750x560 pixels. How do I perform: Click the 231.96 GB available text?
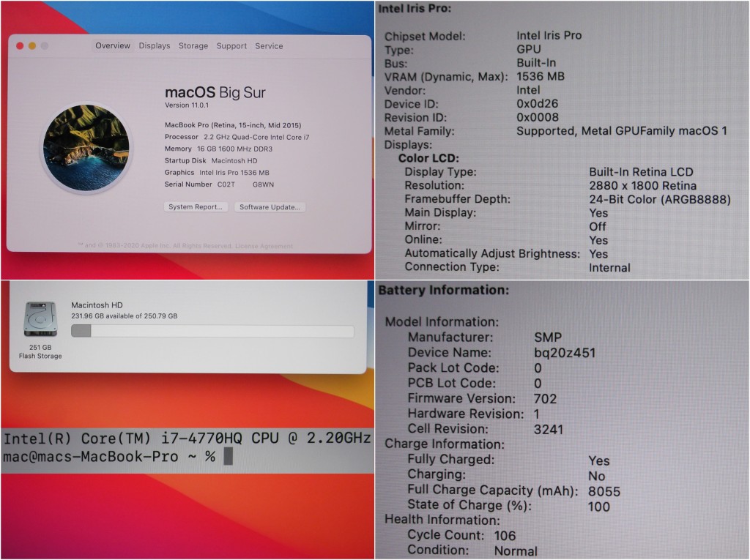pos(125,316)
